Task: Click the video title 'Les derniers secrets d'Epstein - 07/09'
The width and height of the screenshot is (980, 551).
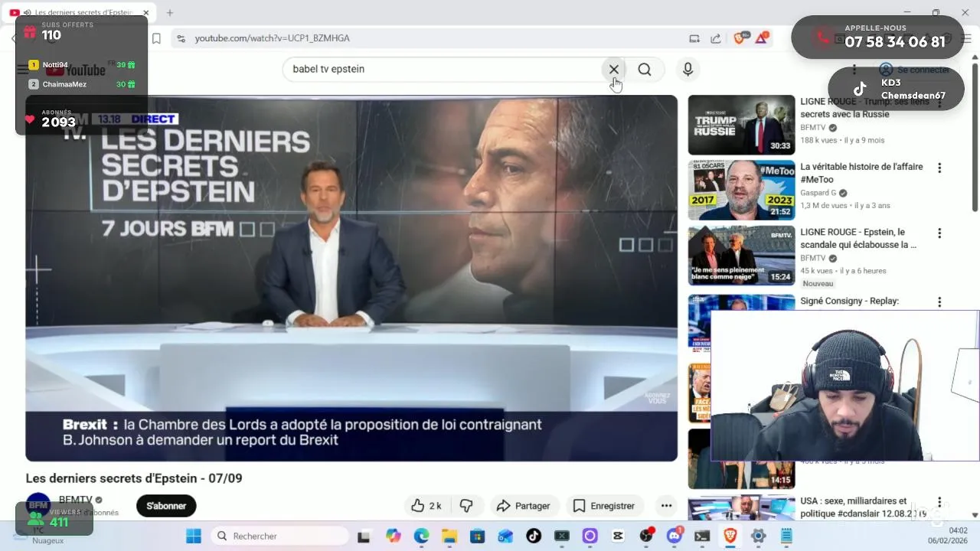Action: click(x=134, y=478)
